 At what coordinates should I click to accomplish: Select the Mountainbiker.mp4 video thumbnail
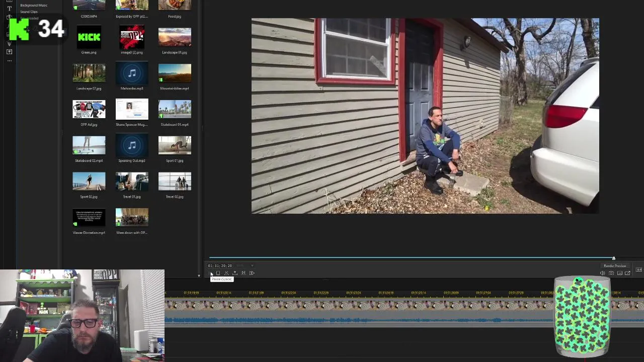coord(175,73)
